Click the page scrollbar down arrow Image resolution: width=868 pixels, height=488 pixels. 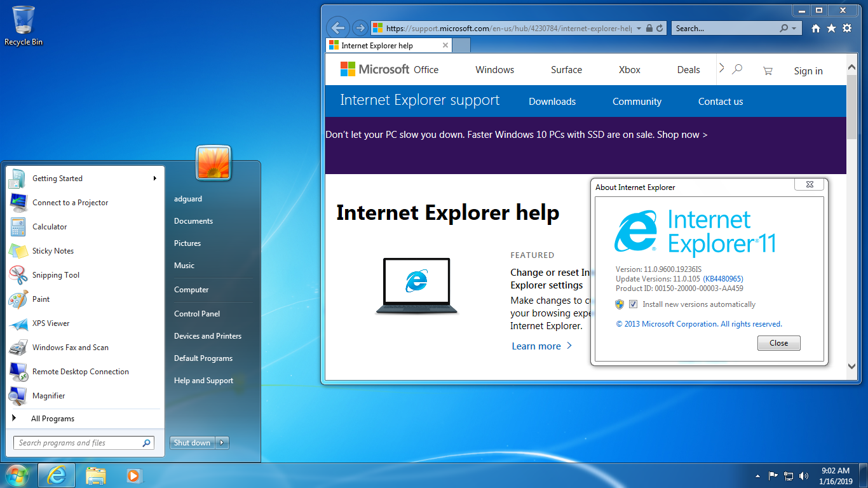coord(852,366)
